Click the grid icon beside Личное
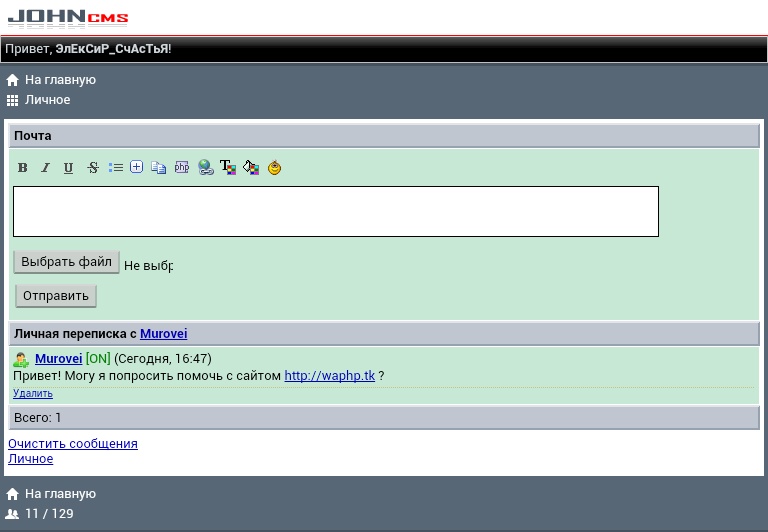The image size is (768, 532). tap(12, 100)
